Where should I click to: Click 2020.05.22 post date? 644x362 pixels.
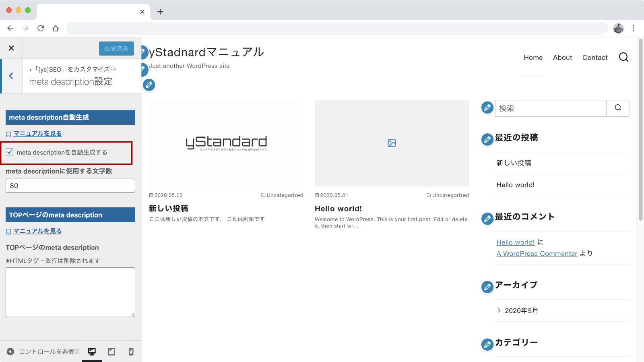coord(168,195)
